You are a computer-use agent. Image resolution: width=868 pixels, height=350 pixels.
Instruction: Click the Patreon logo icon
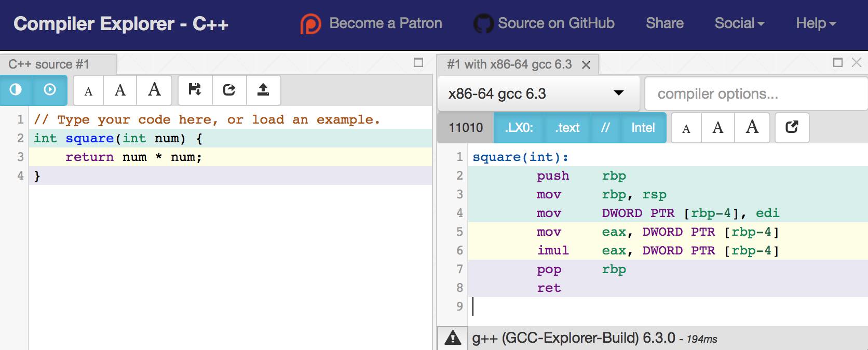click(310, 24)
